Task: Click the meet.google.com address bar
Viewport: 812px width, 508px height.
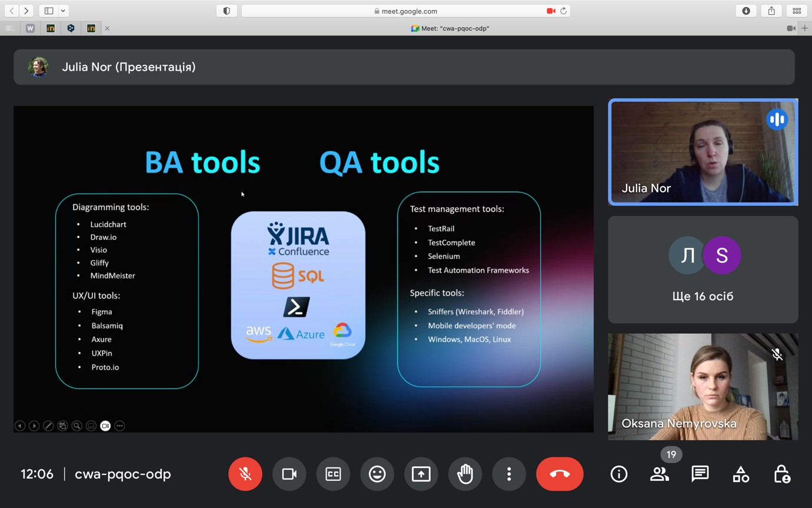Action: (x=406, y=11)
